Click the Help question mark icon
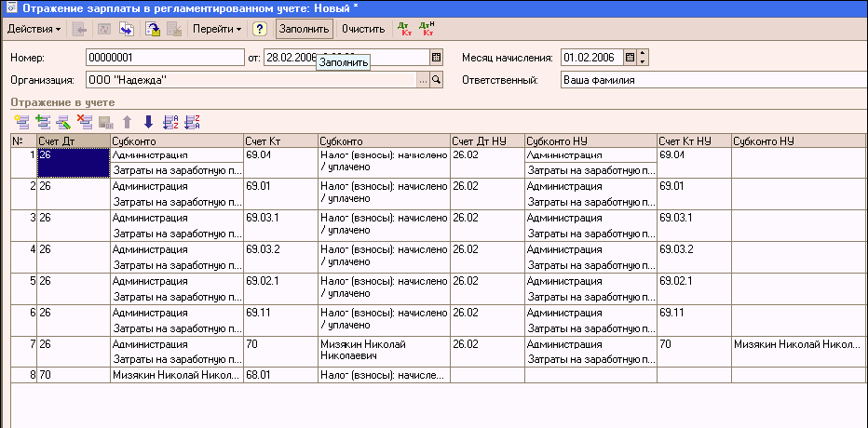This screenshot has height=428, width=868. pyautogui.click(x=260, y=29)
